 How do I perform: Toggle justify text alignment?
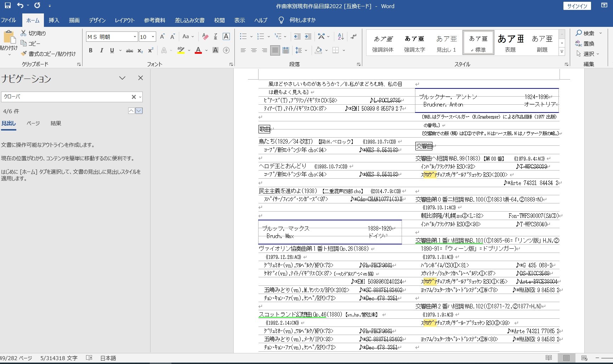[275, 51]
